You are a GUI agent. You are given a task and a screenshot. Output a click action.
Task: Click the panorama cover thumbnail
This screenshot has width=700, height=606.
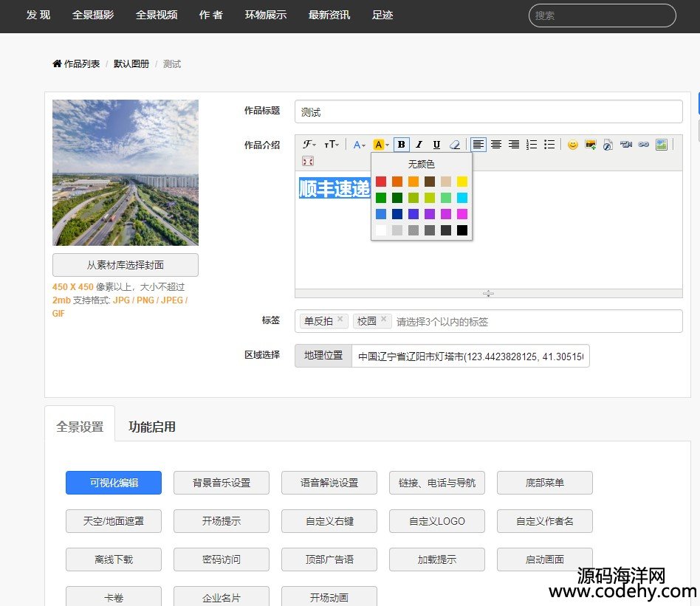(126, 173)
